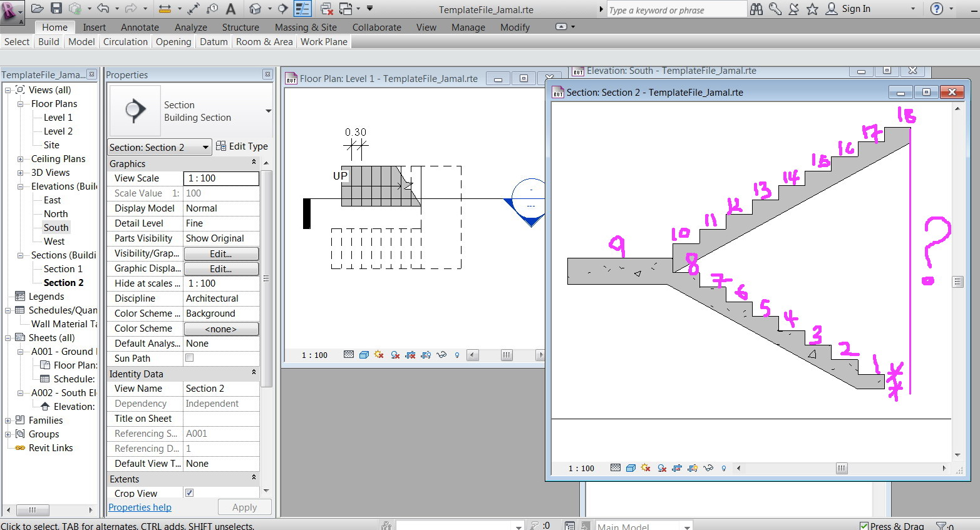
Task: Click the Save icon in the Quick Access Toolbar
Action: (56, 8)
